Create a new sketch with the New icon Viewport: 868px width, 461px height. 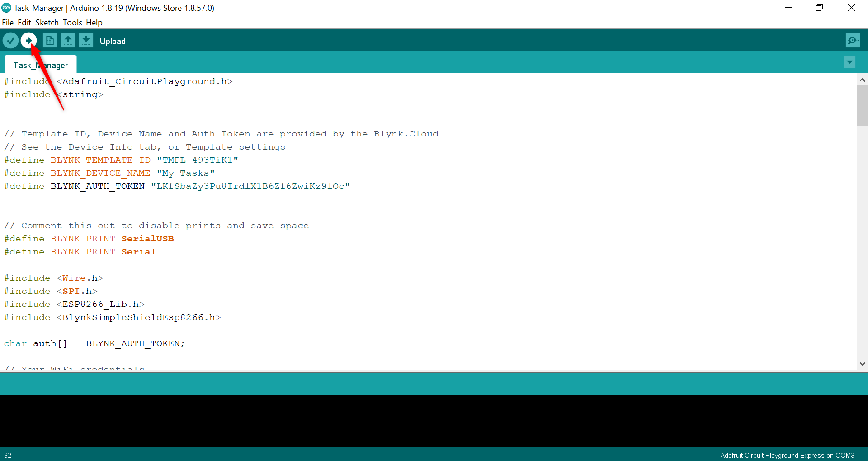(x=50, y=41)
